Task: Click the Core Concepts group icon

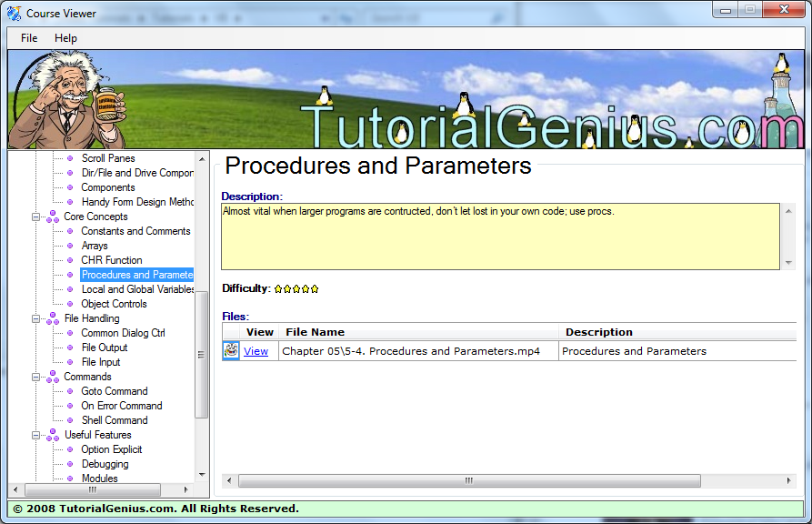Action: (x=53, y=217)
